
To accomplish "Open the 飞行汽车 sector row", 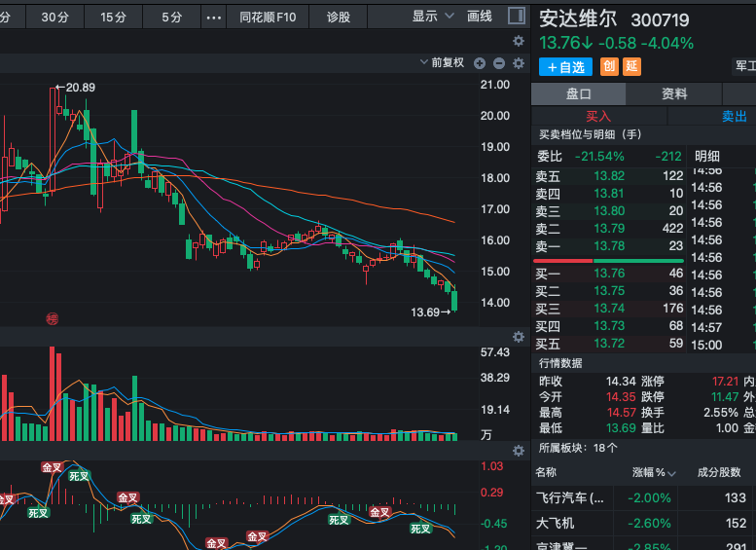I will [643, 497].
